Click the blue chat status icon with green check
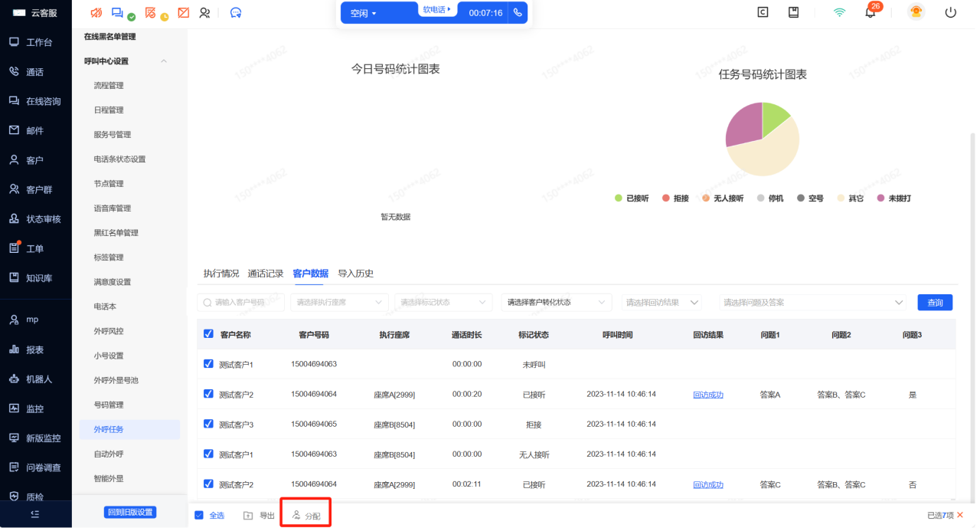 (118, 13)
